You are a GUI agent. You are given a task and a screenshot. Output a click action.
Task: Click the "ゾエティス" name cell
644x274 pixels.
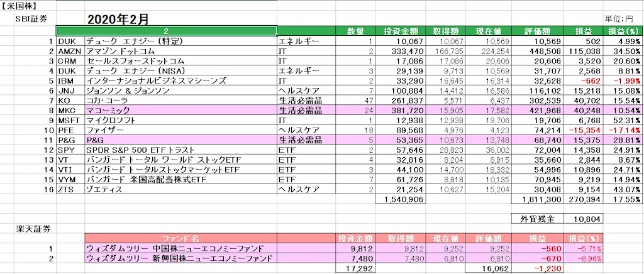[180, 189]
